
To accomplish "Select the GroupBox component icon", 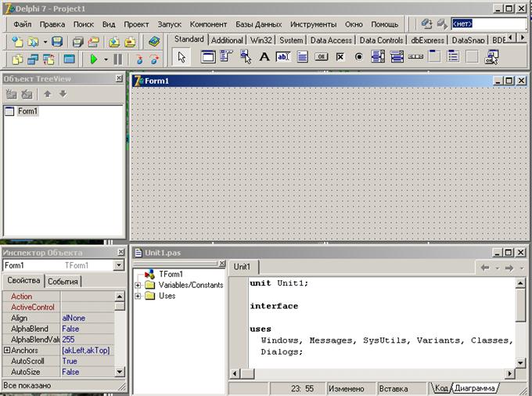I will click(434, 56).
